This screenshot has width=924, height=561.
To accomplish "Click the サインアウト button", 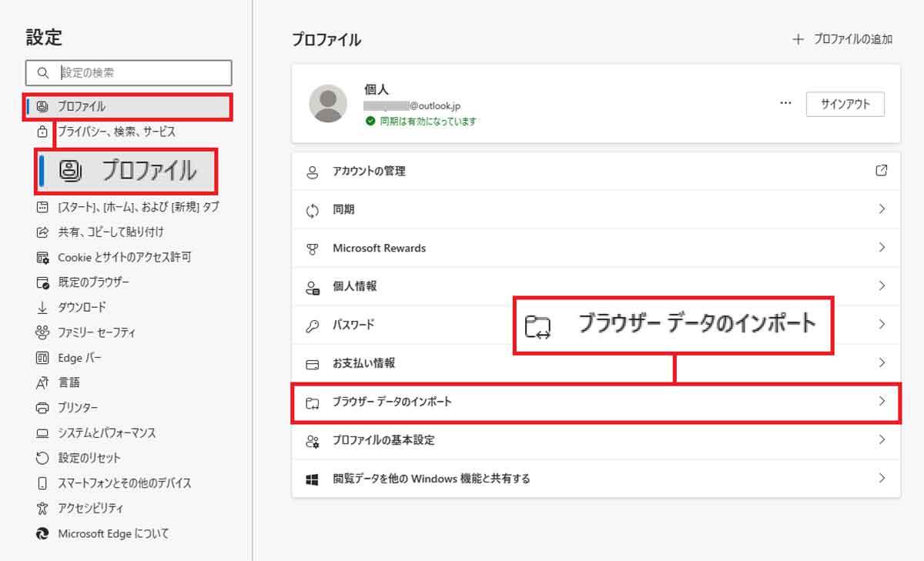I will point(845,104).
